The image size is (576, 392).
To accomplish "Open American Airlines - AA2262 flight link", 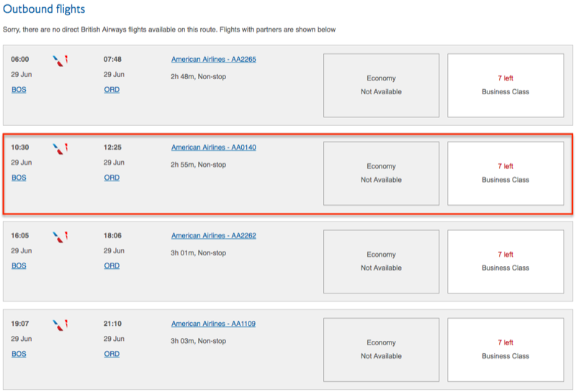I will (x=213, y=236).
